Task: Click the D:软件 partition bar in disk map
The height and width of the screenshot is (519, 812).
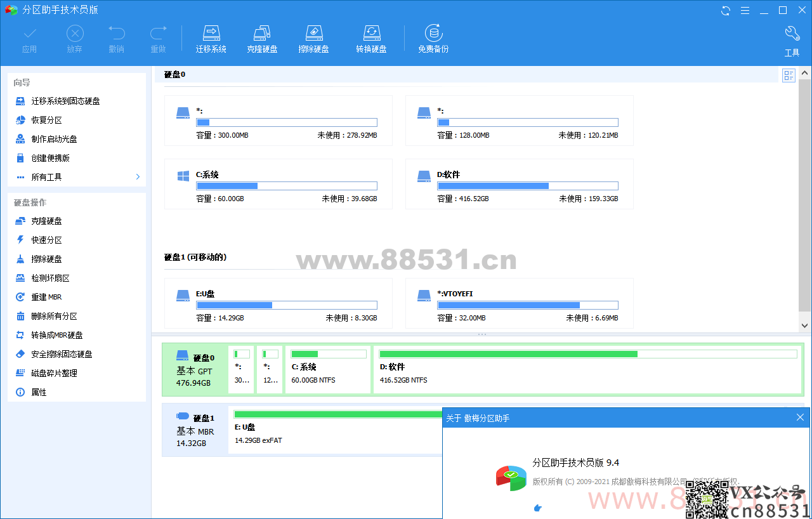Action: click(587, 369)
